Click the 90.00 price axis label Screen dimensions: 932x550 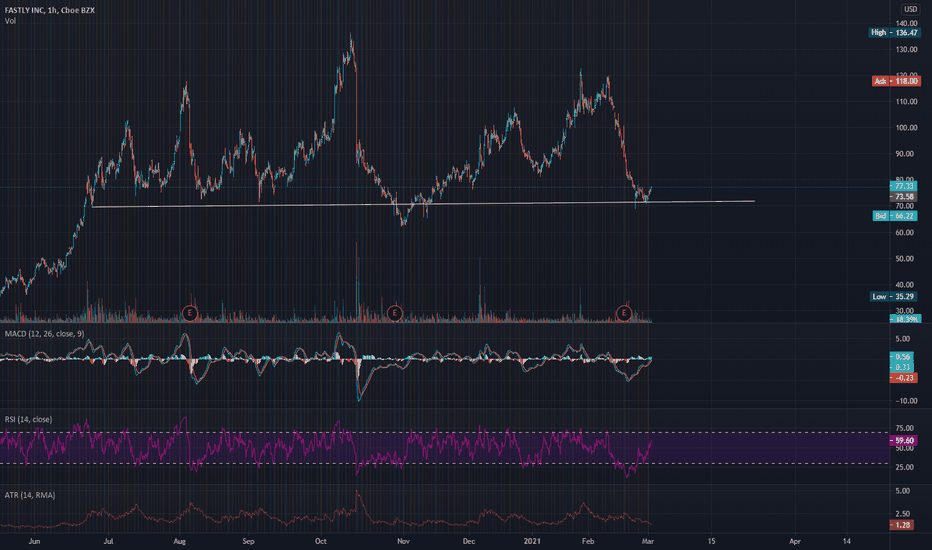[x=905, y=154]
